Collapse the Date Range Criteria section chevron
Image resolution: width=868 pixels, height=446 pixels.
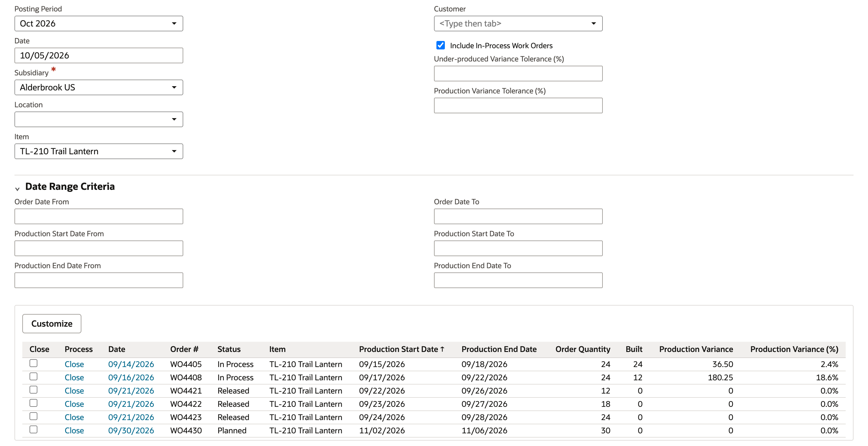(17, 189)
